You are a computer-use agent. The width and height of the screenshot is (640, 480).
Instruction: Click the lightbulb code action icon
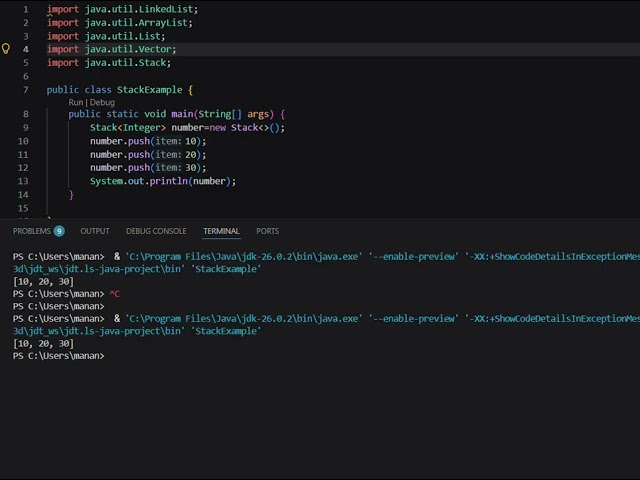[6, 49]
